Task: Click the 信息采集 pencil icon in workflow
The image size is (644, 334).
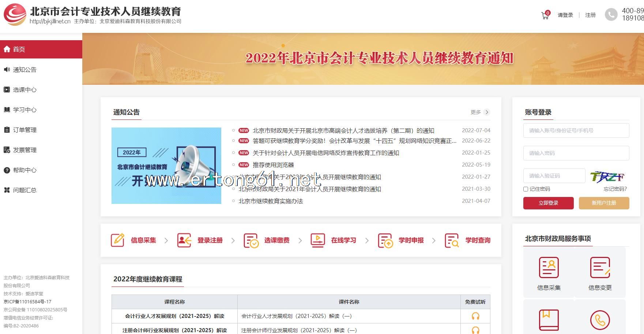Action: pyautogui.click(x=117, y=240)
